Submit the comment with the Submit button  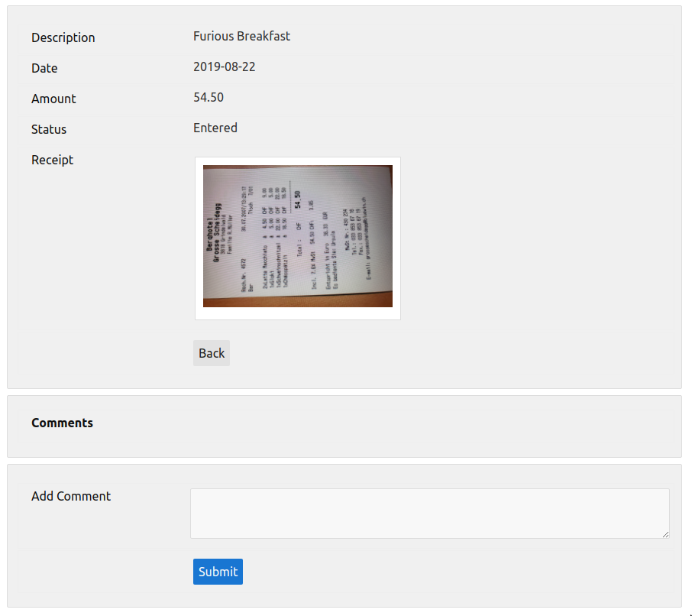tap(218, 572)
